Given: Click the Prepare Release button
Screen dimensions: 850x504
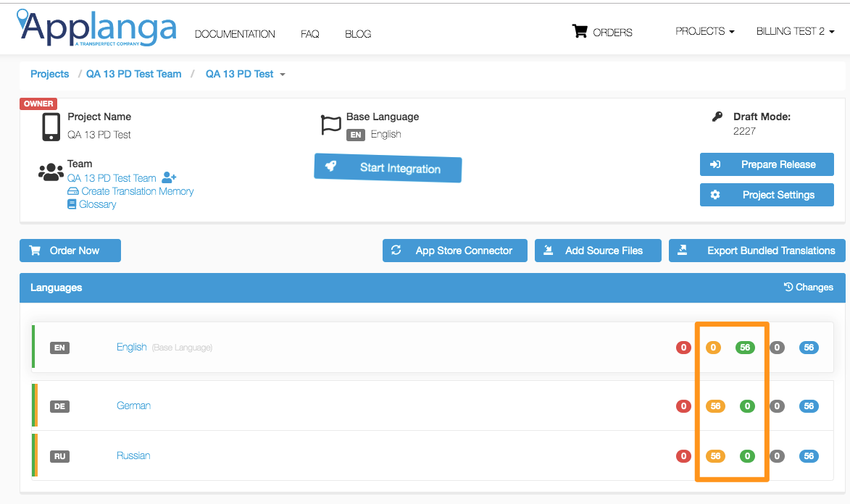Looking at the screenshot, I should [x=767, y=164].
